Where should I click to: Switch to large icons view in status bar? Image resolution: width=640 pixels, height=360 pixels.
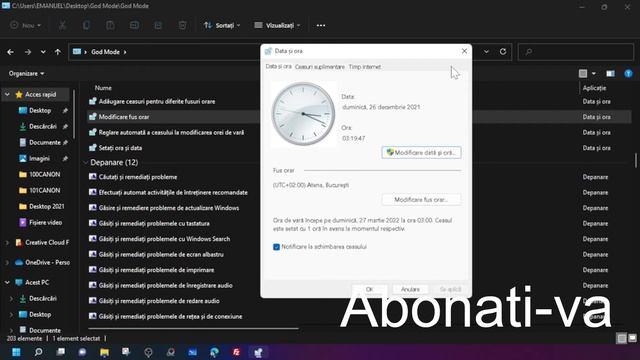[632, 338]
